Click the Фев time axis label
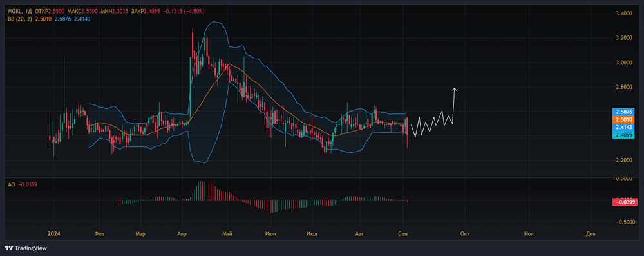 (x=99, y=233)
